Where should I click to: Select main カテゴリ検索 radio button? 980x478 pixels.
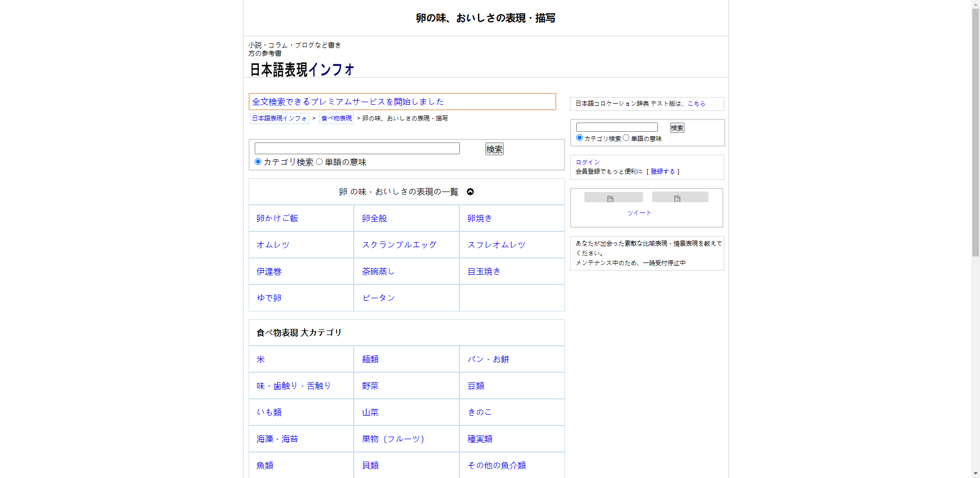pyautogui.click(x=258, y=162)
